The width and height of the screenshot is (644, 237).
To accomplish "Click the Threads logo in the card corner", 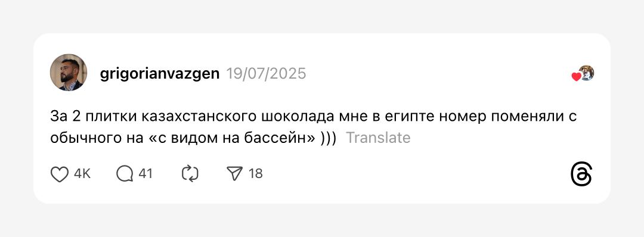I will pyautogui.click(x=581, y=174).
